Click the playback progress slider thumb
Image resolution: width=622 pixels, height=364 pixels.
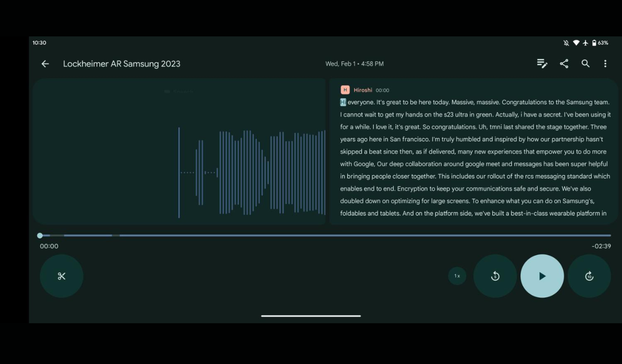coord(40,235)
